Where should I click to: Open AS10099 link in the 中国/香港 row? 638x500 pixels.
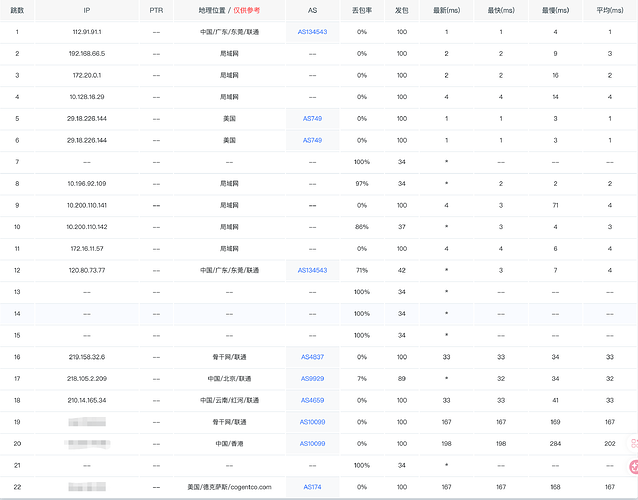312,443
